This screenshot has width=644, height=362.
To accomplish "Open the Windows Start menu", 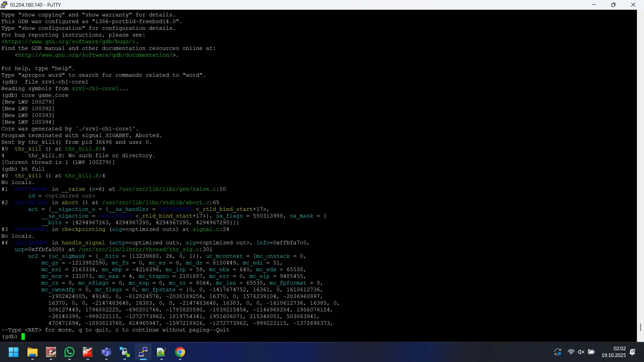I will [13, 352].
